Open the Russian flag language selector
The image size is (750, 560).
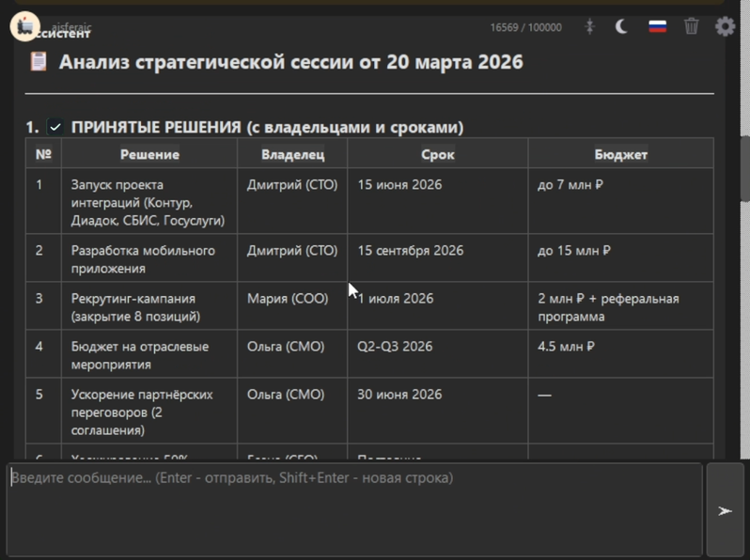coord(658,26)
